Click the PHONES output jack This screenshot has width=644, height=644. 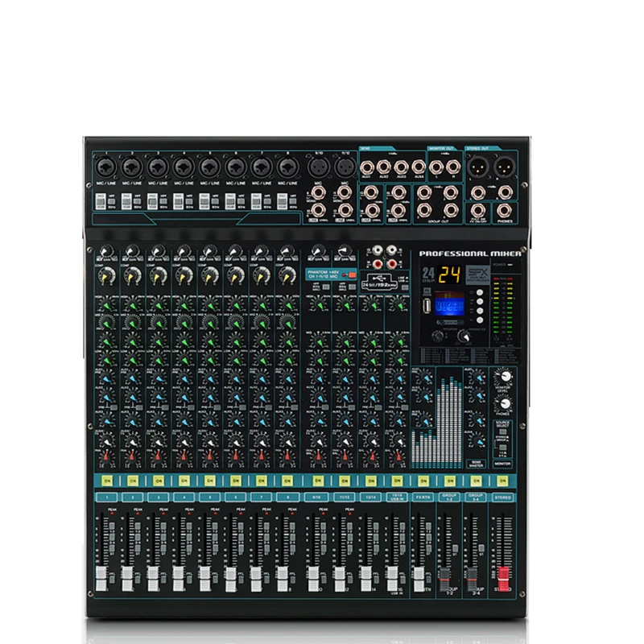tap(504, 209)
